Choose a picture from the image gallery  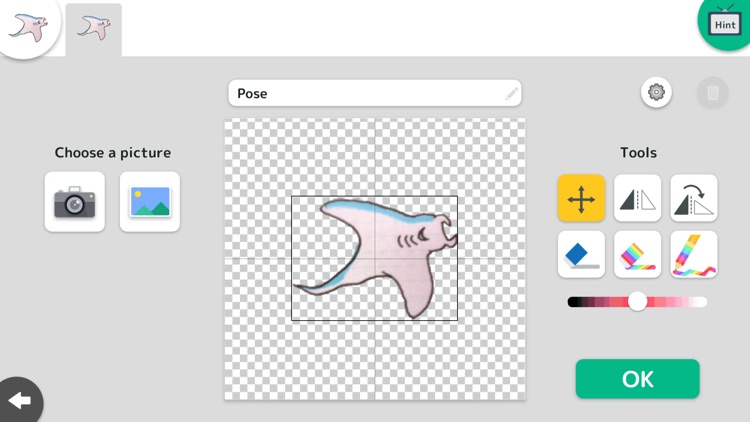pos(150,202)
